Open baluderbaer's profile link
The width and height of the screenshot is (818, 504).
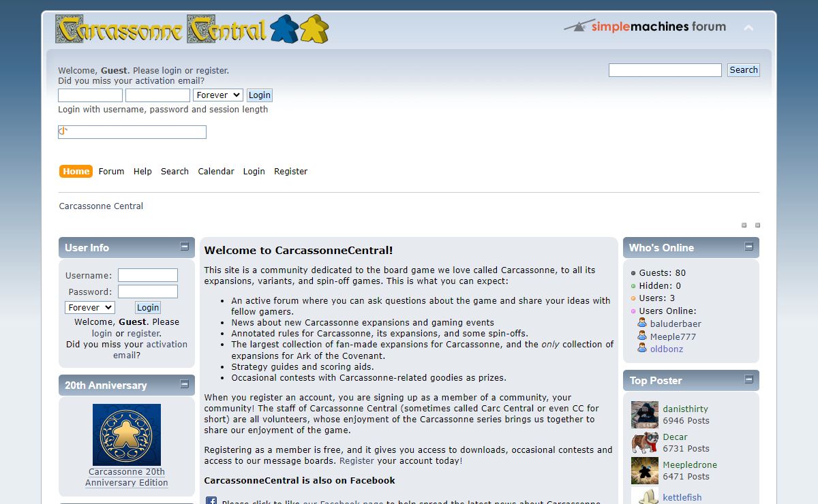tap(676, 324)
